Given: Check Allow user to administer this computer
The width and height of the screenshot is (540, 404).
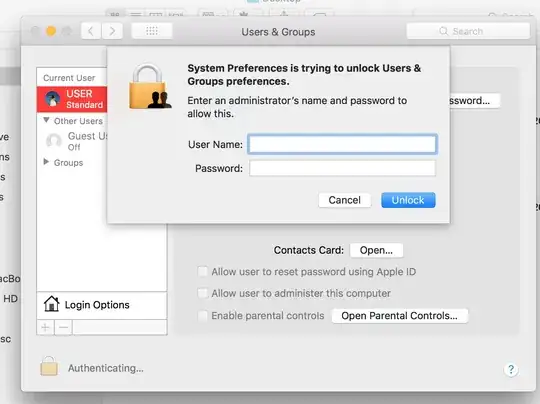Looking at the screenshot, I should [202, 293].
